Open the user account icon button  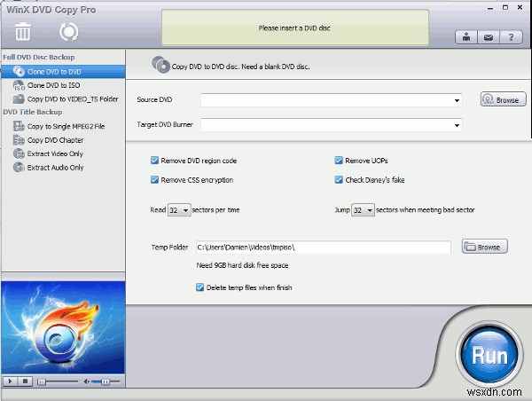(x=466, y=36)
